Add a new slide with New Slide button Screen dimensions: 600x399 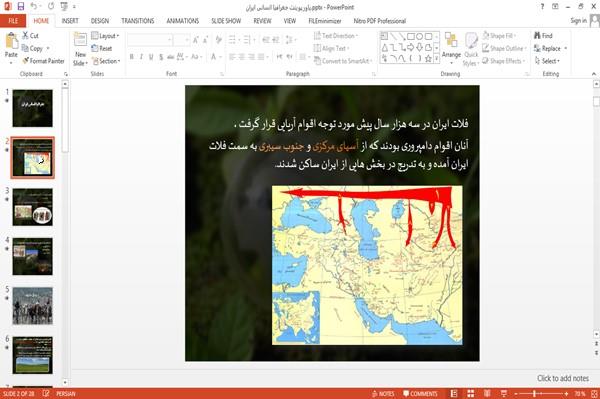pyautogui.click(x=80, y=49)
